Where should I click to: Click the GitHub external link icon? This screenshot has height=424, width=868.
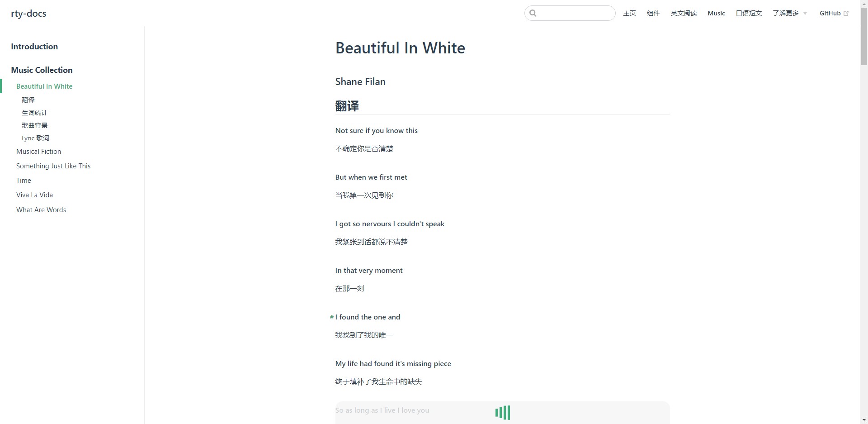coord(846,14)
